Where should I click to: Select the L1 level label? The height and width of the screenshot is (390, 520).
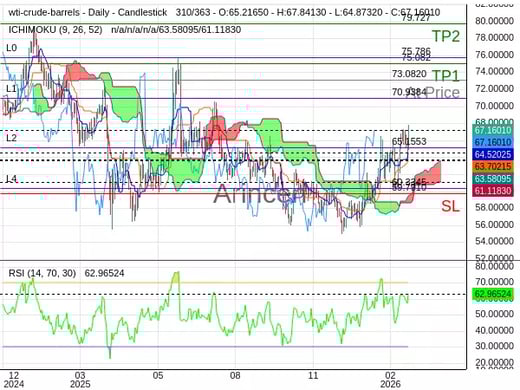(11, 88)
